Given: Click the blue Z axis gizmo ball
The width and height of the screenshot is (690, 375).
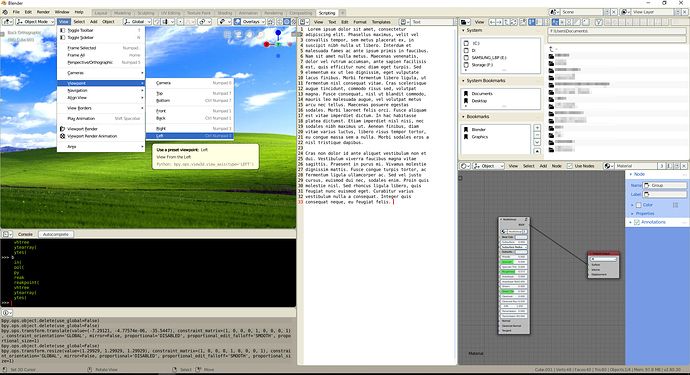Looking at the screenshot, I should pyautogui.click(x=278, y=33).
